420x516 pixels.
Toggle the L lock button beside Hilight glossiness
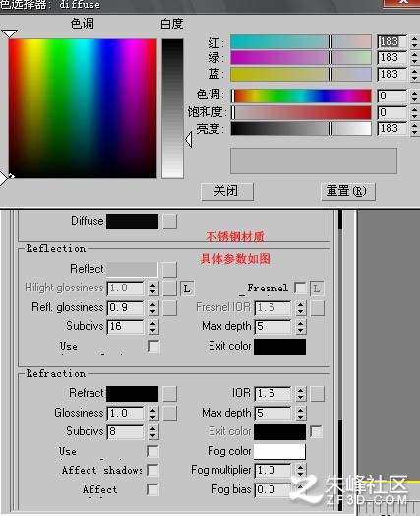[x=187, y=289]
